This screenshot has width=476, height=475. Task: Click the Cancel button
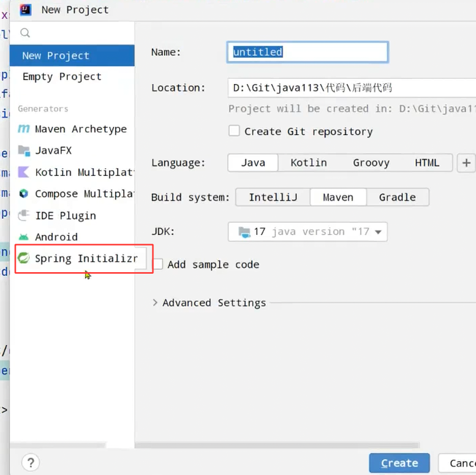pos(457,463)
